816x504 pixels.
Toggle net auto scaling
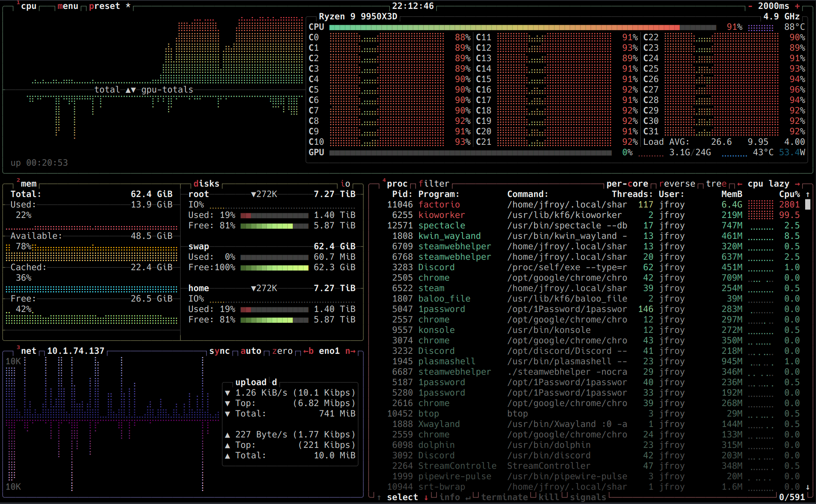pos(251,351)
